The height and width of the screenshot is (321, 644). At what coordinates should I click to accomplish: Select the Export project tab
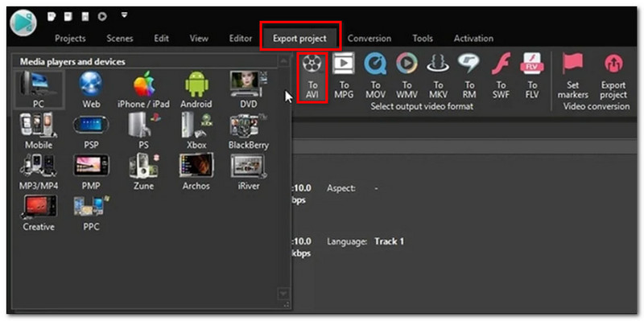point(299,39)
